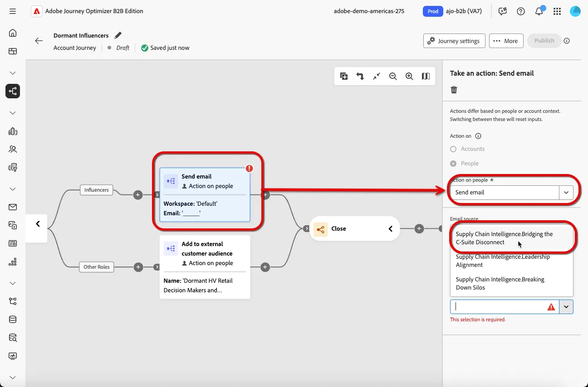Open the More actions menu

(506, 41)
